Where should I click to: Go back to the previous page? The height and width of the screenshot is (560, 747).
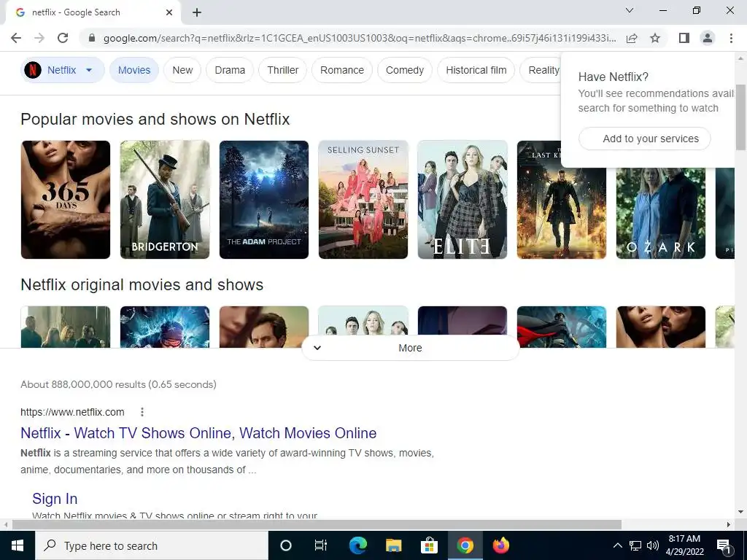point(16,38)
